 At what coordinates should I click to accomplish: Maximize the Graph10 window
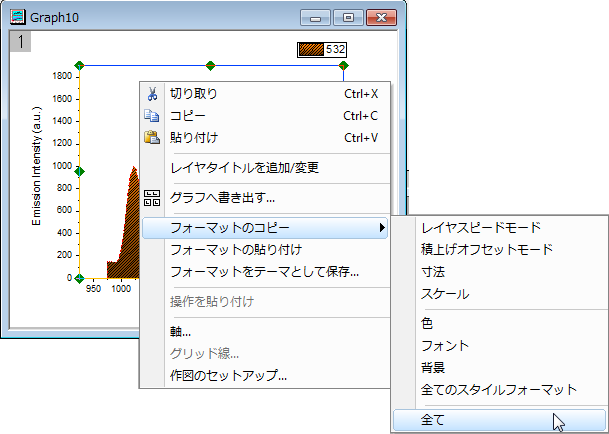pos(348,18)
